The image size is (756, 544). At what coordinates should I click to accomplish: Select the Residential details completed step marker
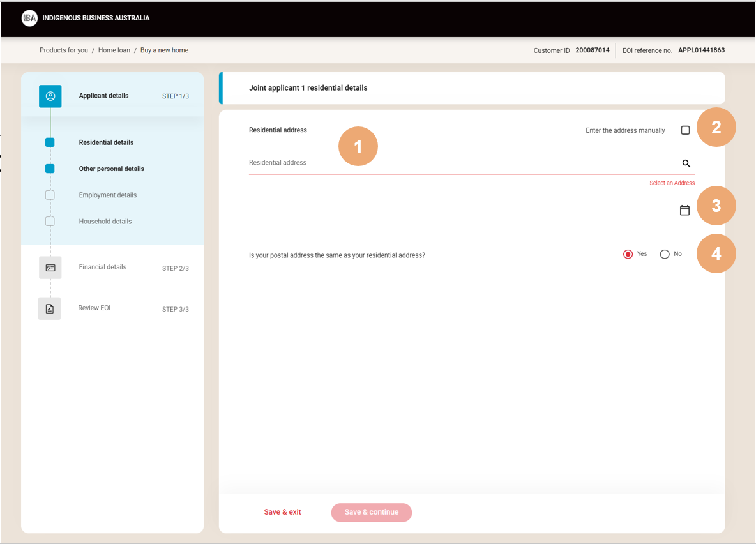click(50, 142)
